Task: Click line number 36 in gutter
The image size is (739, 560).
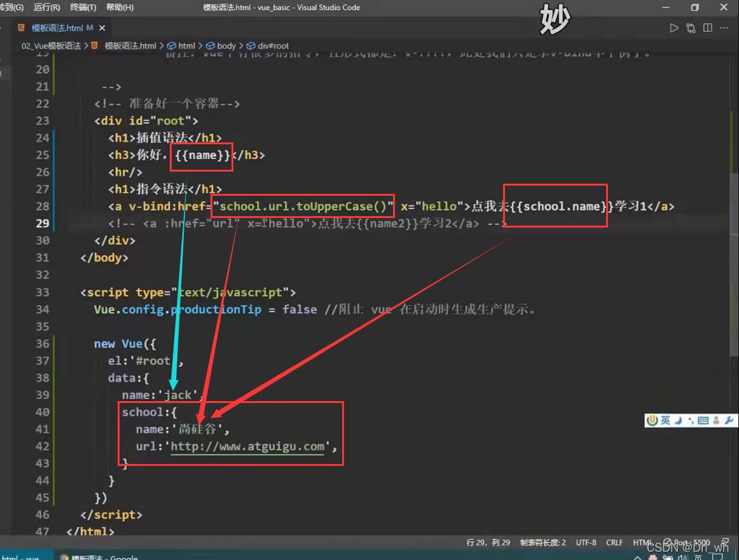Action: 43,343
